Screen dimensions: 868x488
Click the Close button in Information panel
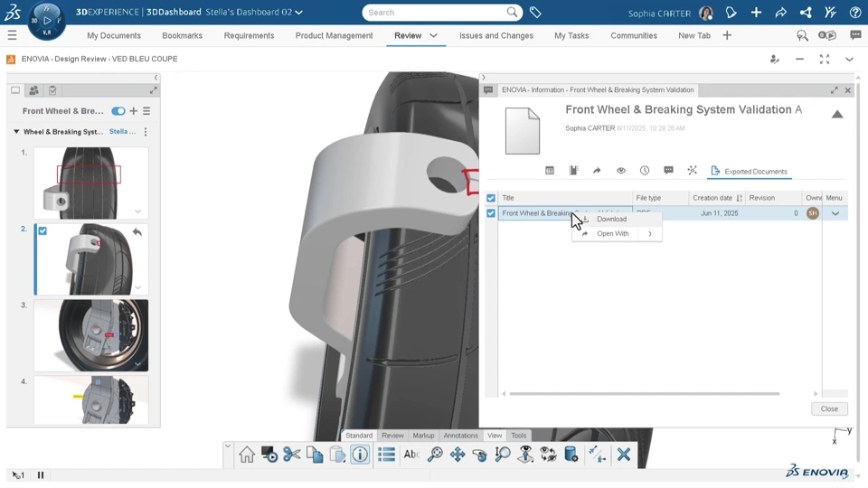click(x=829, y=408)
